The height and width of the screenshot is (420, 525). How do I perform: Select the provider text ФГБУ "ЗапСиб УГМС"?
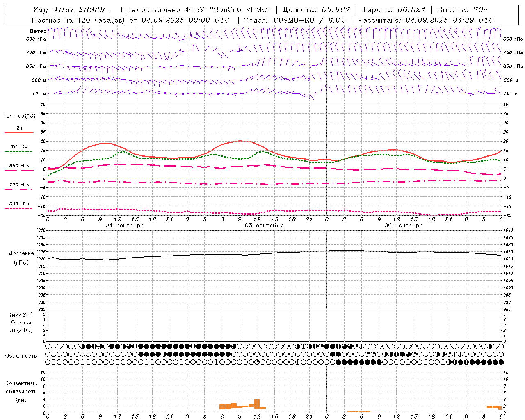pos(228,10)
